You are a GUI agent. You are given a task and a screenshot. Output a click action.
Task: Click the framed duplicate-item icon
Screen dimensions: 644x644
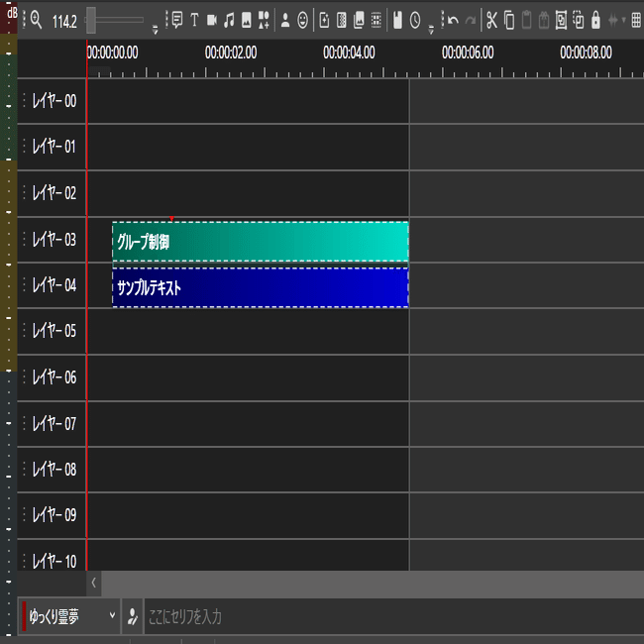pos(561,20)
